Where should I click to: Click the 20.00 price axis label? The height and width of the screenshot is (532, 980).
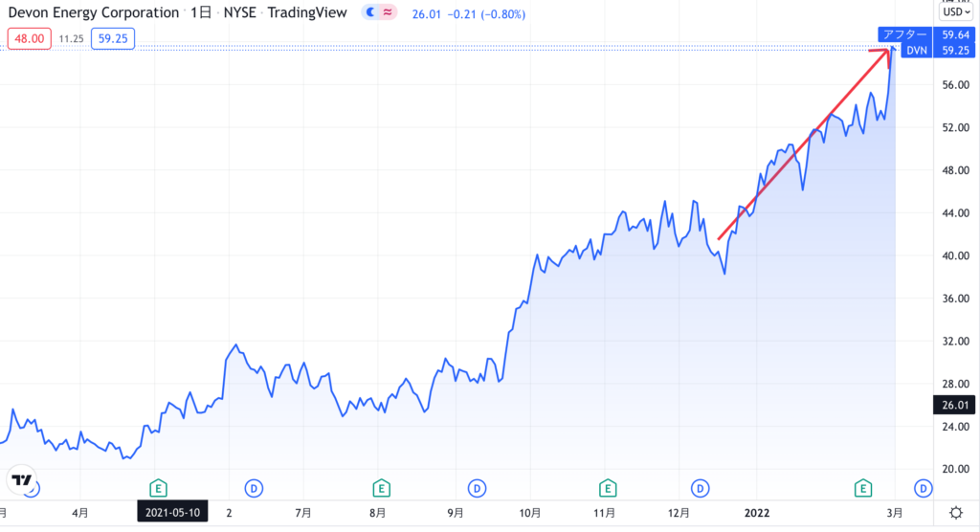click(x=955, y=470)
